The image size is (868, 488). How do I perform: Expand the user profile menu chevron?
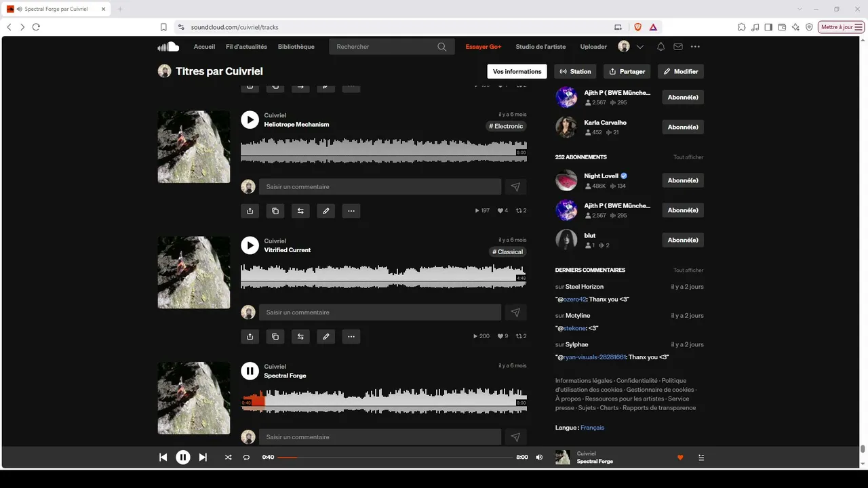tap(640, 47)
